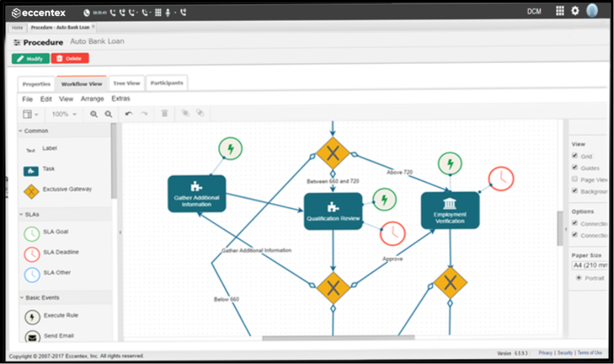Viewport: 614px width, 364px height.
Task: Click the send to back icon
Action: point(200,112)
